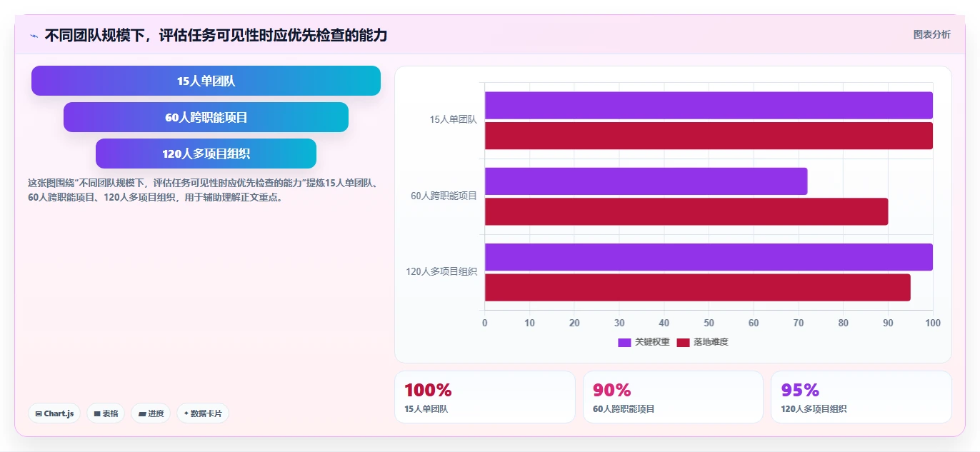The width and height of the screenshot is (980, 452).
Task: Click the 数据卡片 tag chip
Action: pos(203,413)
